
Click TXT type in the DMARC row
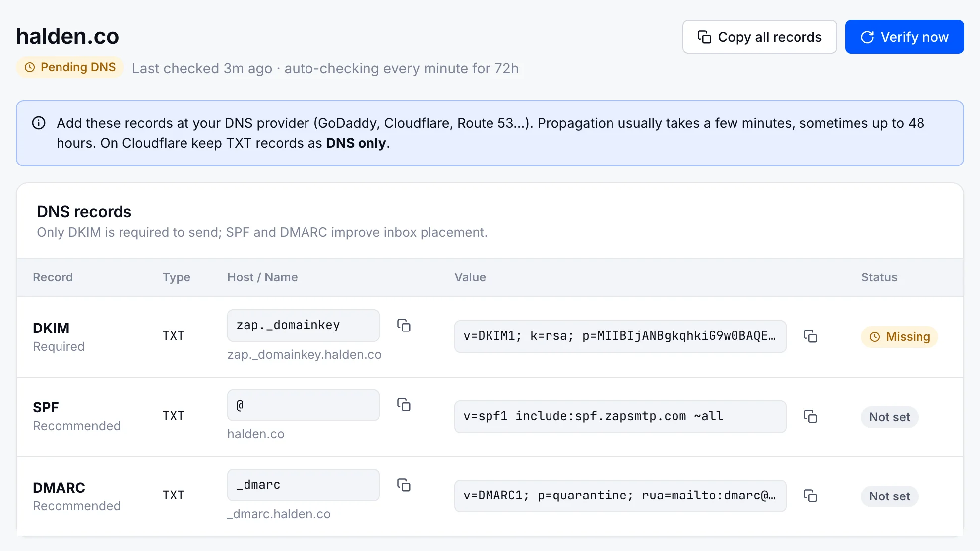pos(174,496)
